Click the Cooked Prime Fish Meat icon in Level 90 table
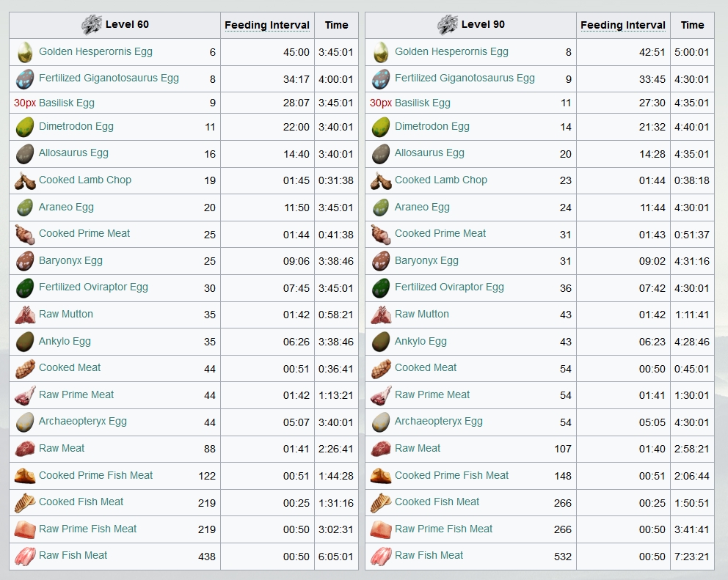The image size is (728, 580). tap(381, 476)
